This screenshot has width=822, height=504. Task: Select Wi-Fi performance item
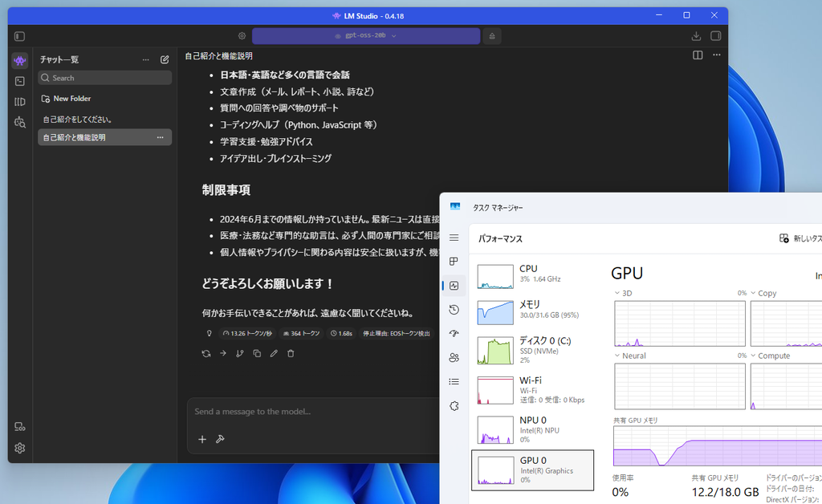533,390
